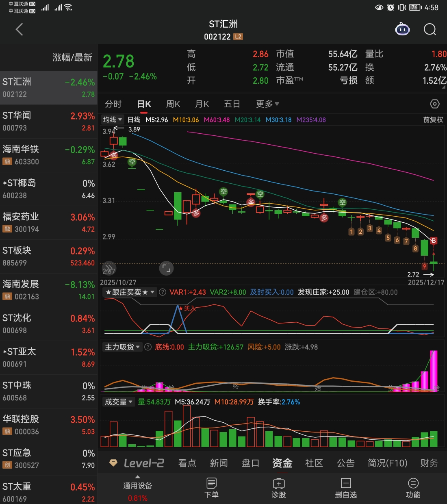
Task: Select ST沈化 000698 in stock list
Action: pyautogui.click(x=49, y=324)
